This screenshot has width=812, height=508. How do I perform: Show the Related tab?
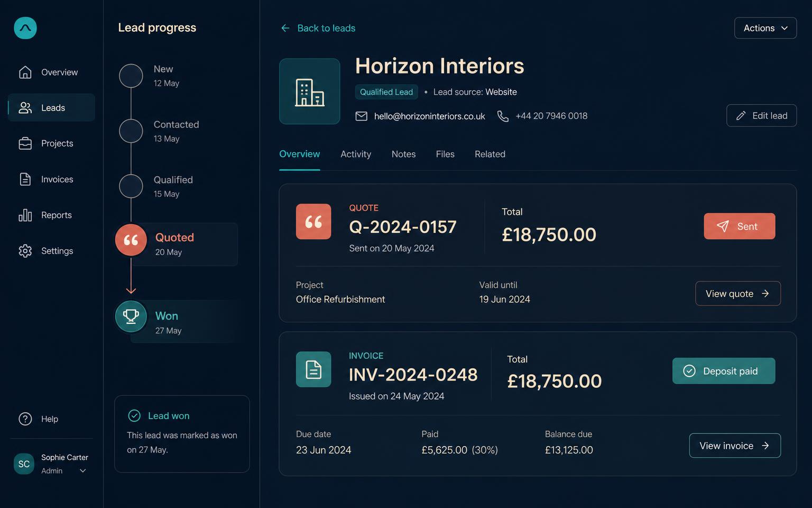pos(490,154)
